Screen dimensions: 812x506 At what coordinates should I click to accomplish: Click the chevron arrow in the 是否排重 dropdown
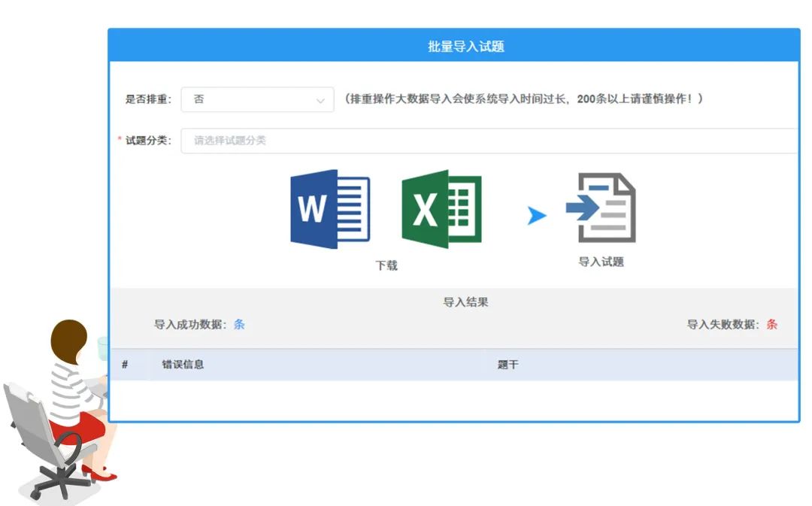(320, 100)
